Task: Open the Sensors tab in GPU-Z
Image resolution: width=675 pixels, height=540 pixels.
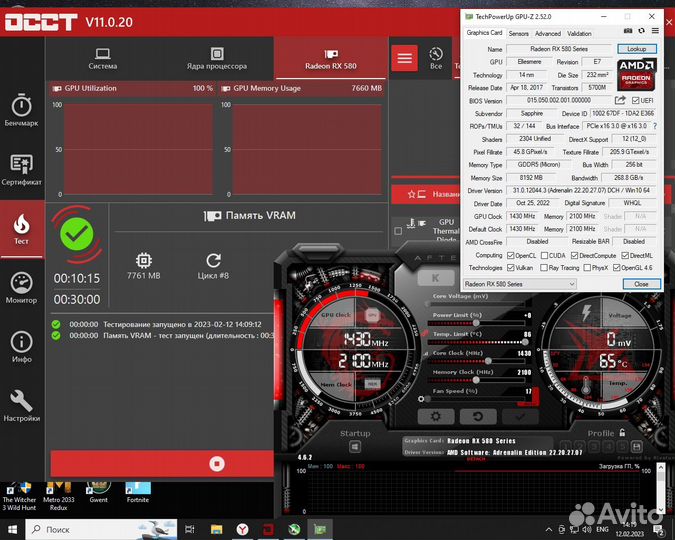Action: [518, 34]
